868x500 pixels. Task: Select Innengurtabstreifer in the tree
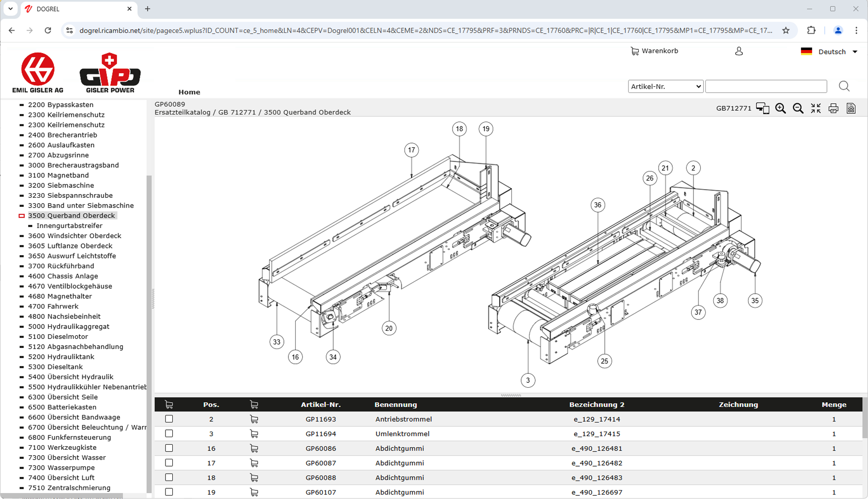coord(70,226)
